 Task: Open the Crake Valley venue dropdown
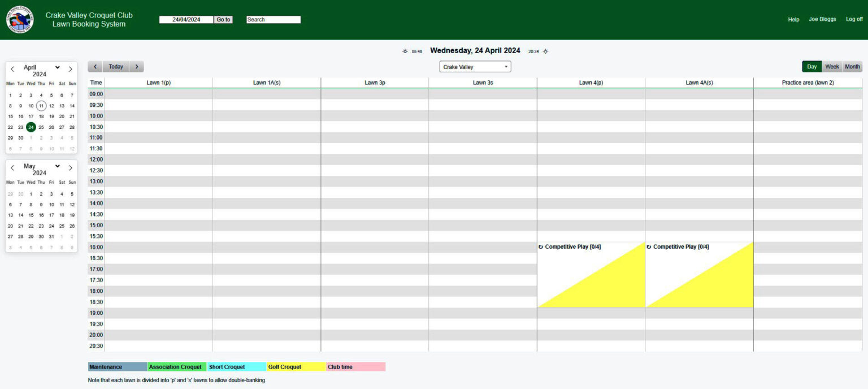475,66
